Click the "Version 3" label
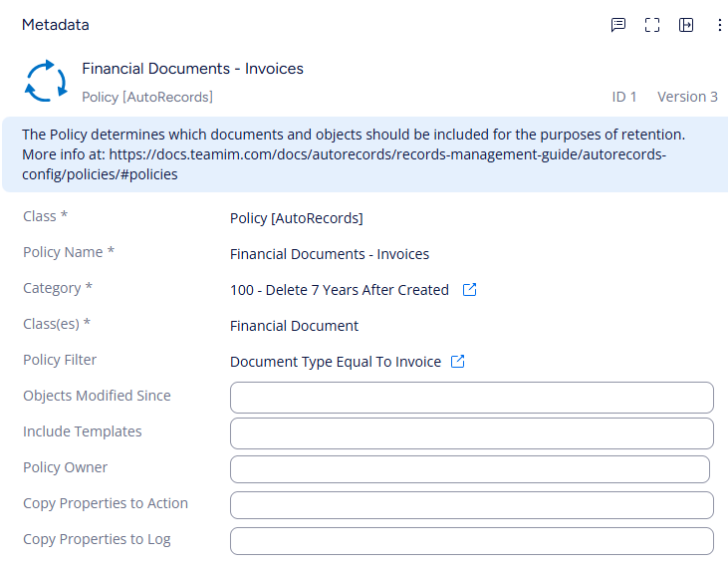Viewport: 728px width, 567px height. (687, 97)
